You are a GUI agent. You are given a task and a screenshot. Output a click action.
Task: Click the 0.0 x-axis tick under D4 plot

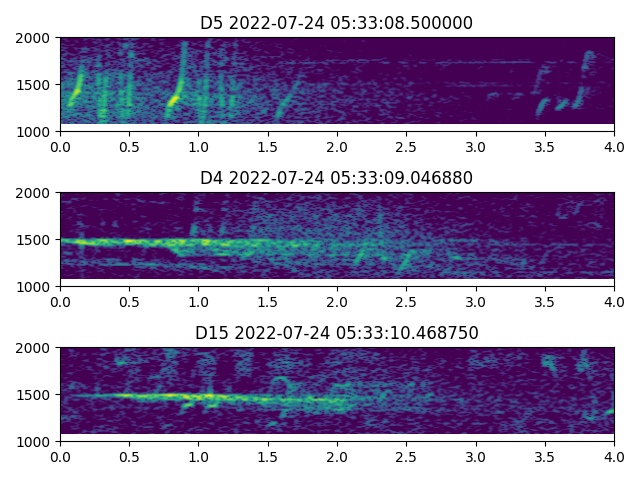[60, 301]
